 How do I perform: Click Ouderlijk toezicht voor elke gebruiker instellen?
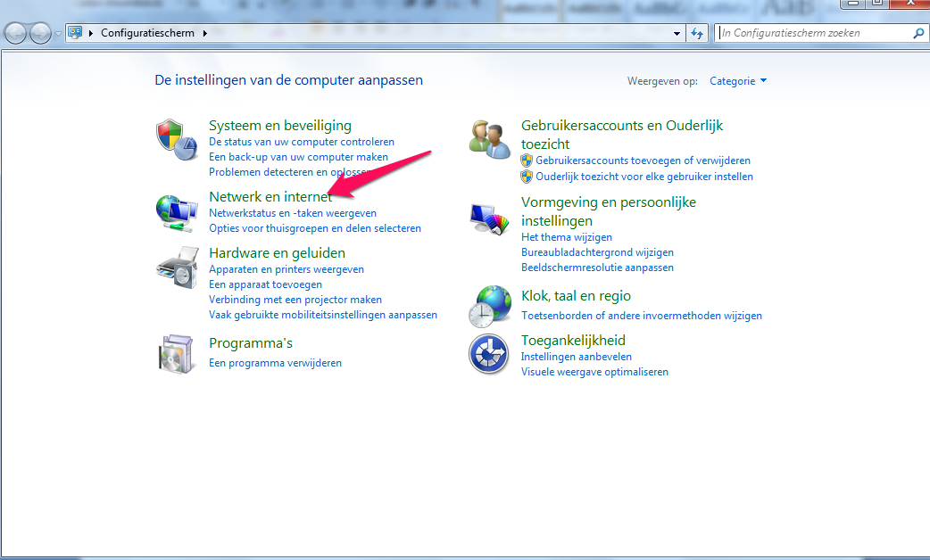click(644, 177)
